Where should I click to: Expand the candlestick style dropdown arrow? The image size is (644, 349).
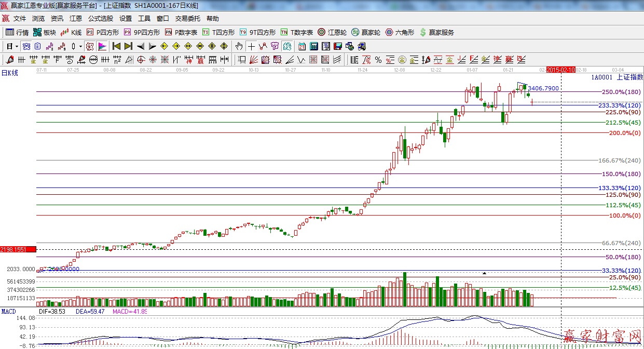pos(80,46)
